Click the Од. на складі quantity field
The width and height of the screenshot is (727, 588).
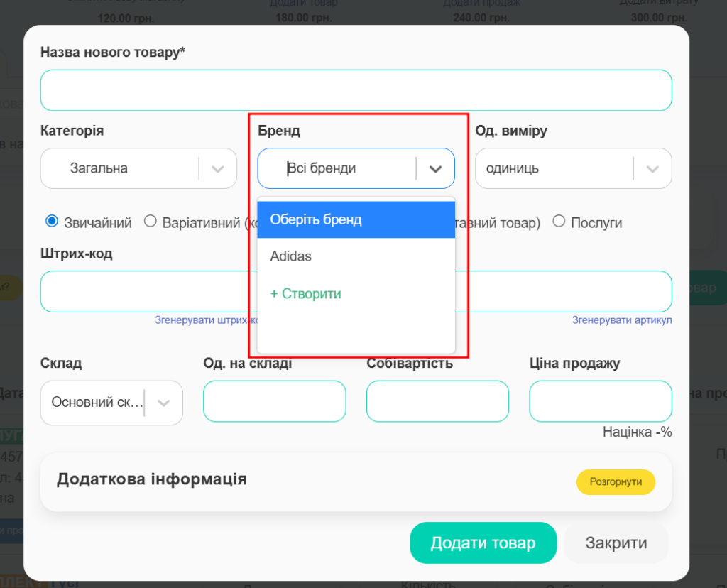pyautogui.click(x=274, y=401)
